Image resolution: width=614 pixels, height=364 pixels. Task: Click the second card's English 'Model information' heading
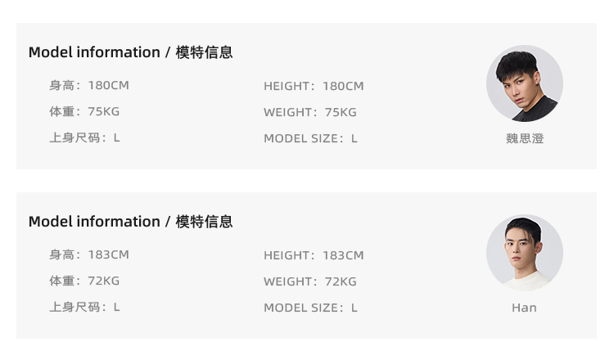94,222
